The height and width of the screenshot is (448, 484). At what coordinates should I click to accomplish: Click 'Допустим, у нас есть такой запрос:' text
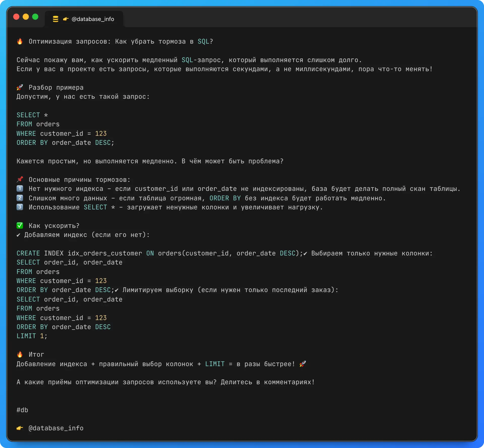click(83, 97)
